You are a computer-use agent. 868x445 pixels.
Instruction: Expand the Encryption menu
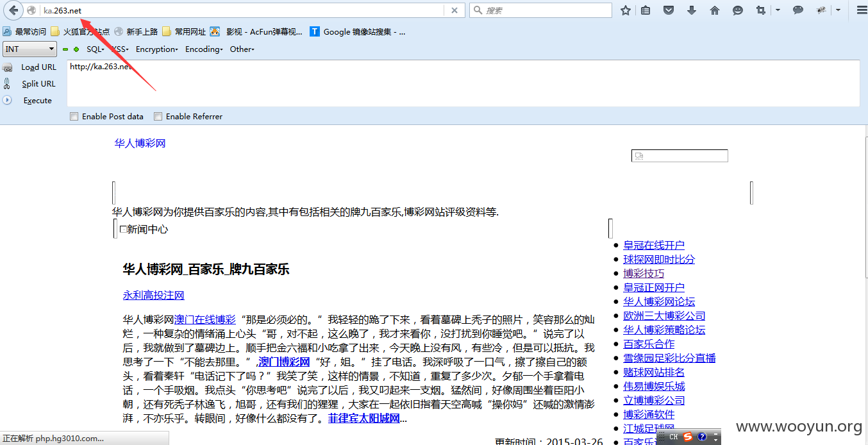click(156, 49)
